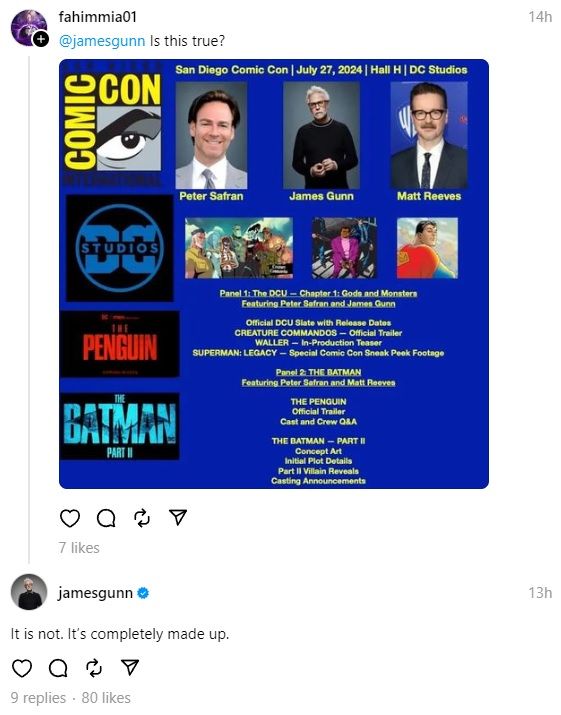The image size is (561, 715).
Task: Open fahimmia01's profile from username
Action: point(98,17)
